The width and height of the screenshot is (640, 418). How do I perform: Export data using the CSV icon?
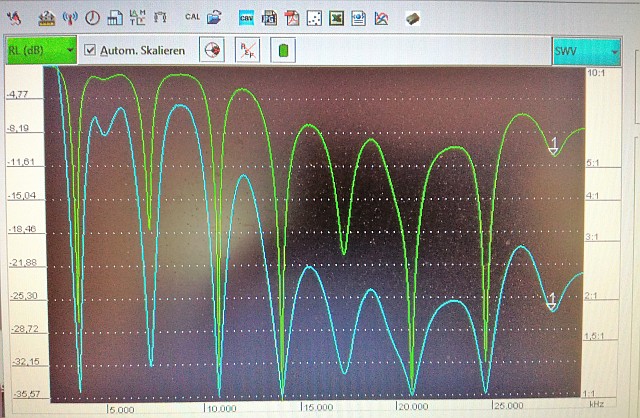pyautogui.click(x=246, y=17)
